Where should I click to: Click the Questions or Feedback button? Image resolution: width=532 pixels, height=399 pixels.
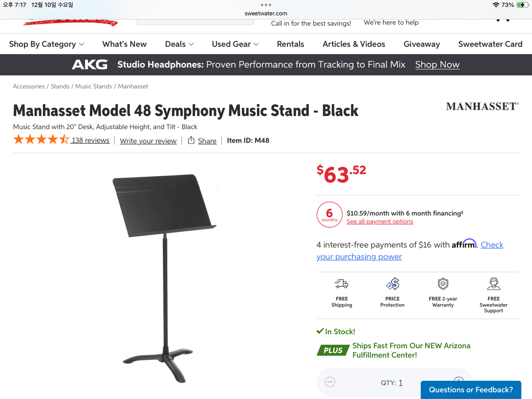coord(471,390)
